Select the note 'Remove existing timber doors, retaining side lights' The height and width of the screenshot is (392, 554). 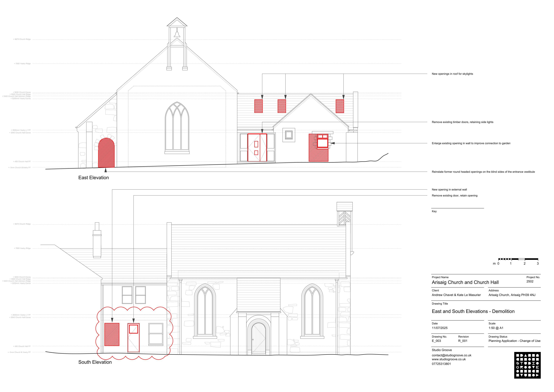click(x=462, y=122)
